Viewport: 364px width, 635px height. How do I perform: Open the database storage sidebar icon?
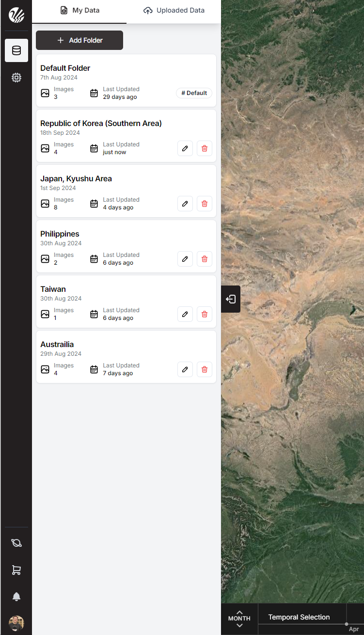click(x=16, y=50)
